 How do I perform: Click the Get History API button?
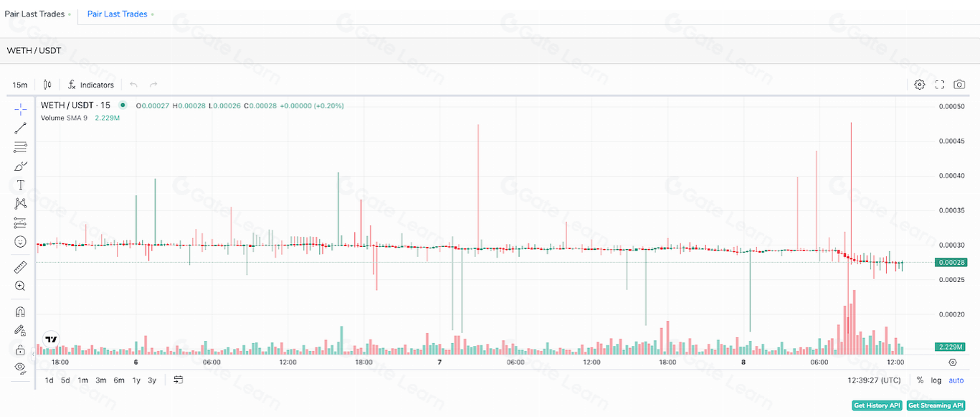[876, 406]
